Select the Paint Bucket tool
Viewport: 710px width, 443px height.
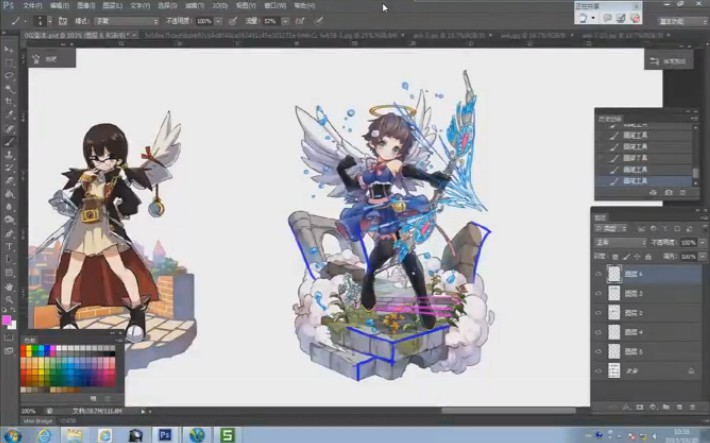coord(9,194)
